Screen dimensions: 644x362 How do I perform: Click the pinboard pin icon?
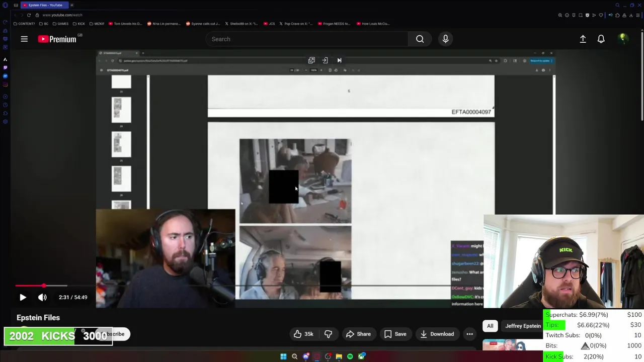click(574, 15)
